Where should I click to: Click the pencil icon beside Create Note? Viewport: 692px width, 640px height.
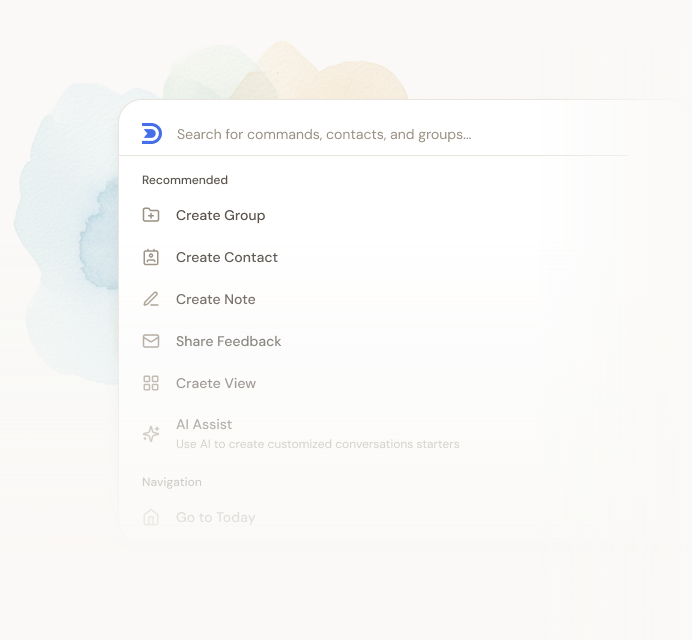pyautogui.click(x=151, y=299)
